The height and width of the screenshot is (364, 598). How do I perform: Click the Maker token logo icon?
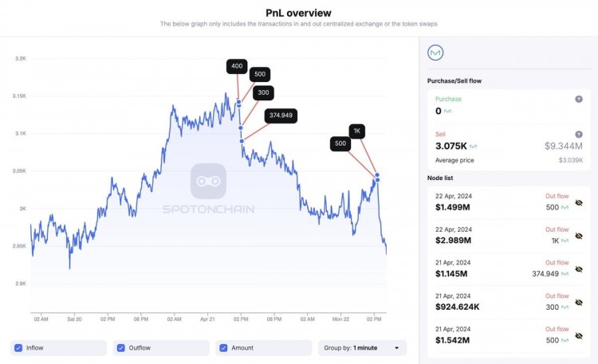[435, 53]
